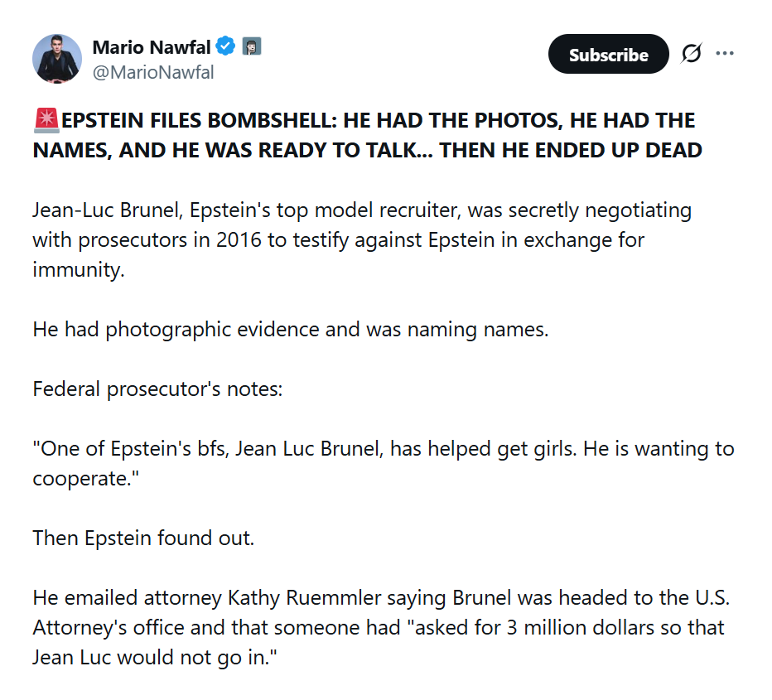Click the "Then Epstein found out." line
This screenshot has width=772, height=700.
[x=143, y=538]
